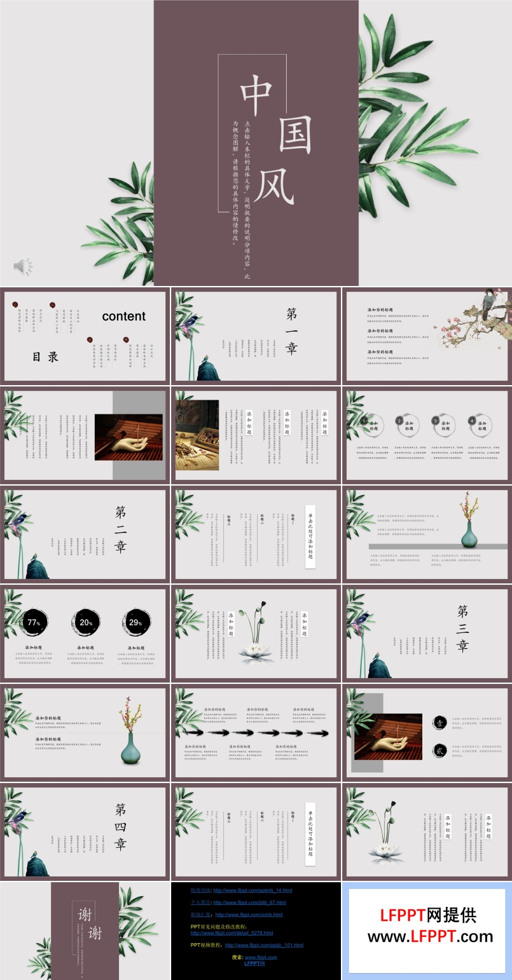512x980 pixels.
Task: Click the ink circle showing 77%
Action: [x=34, y=622]
